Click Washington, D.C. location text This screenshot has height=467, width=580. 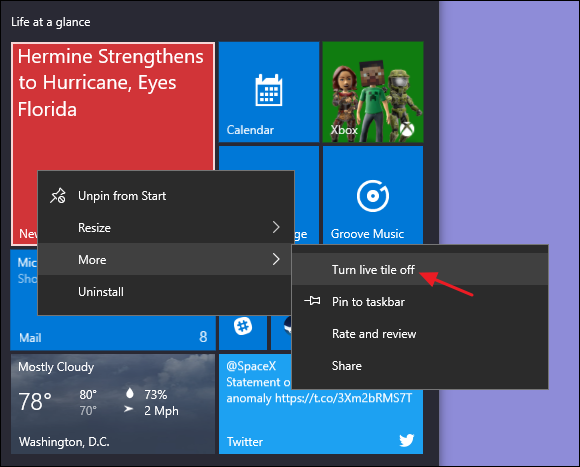[x=64, y=442]
